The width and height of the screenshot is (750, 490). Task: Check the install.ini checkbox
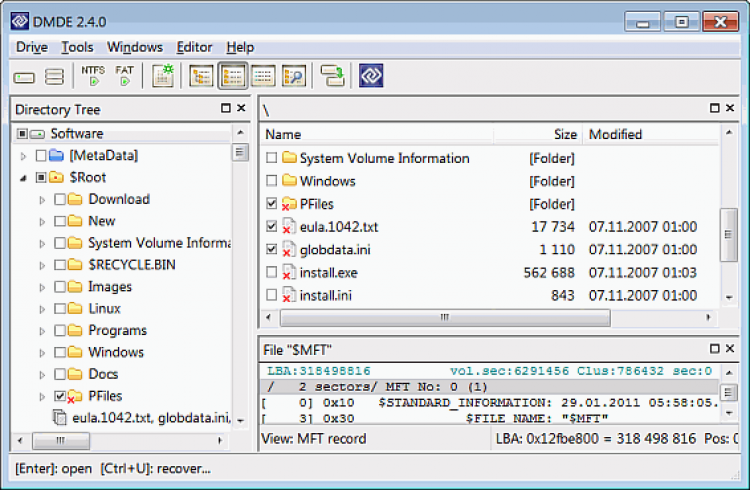click(271, 295)
